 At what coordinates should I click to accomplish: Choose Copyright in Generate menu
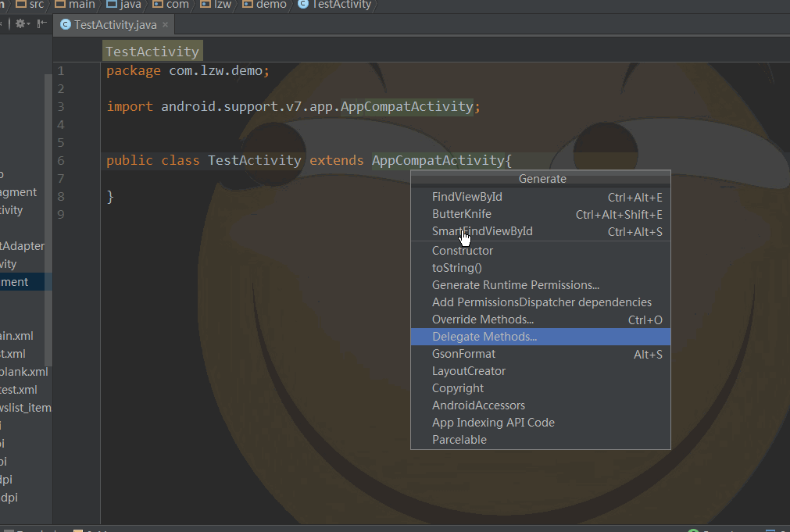541,388
